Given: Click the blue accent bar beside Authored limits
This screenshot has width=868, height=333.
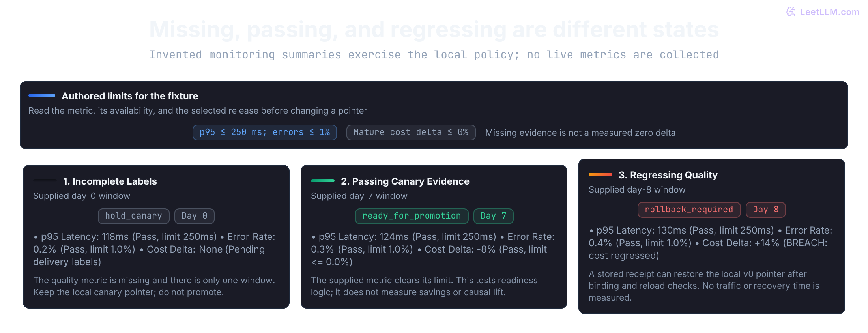Looking at the screenshot, I should [42, 95].
